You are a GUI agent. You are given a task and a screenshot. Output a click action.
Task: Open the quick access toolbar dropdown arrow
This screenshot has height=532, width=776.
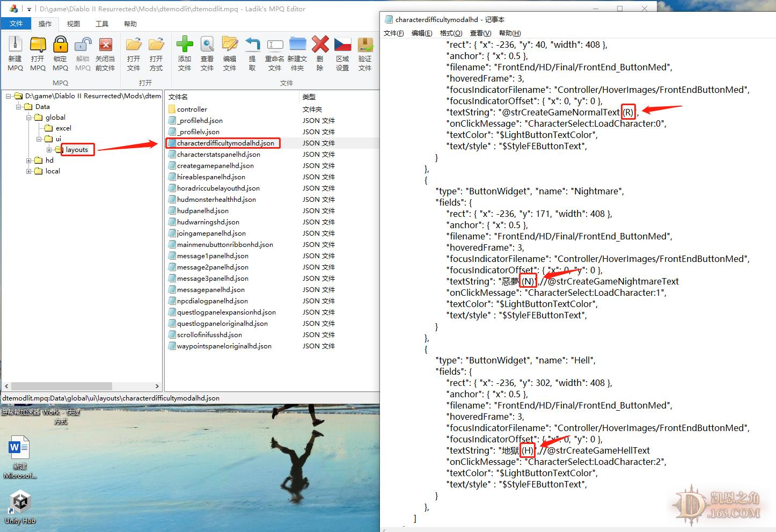[x=29, y=9]
